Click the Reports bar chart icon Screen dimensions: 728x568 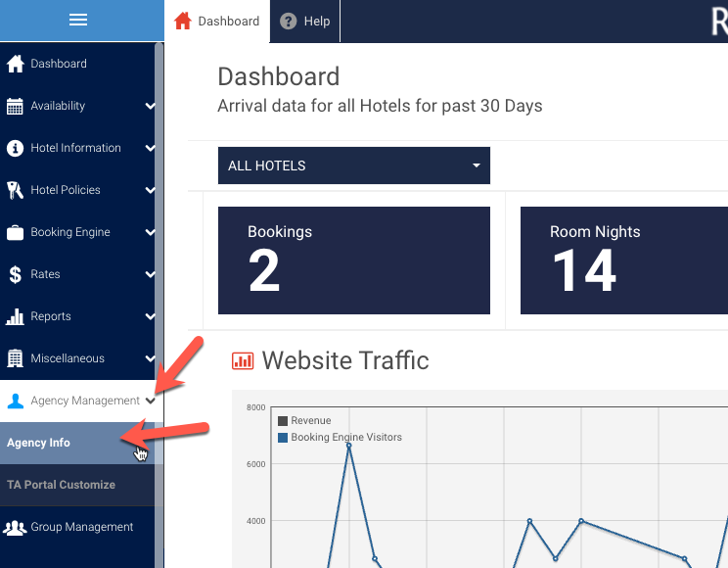tap(15, 316)
